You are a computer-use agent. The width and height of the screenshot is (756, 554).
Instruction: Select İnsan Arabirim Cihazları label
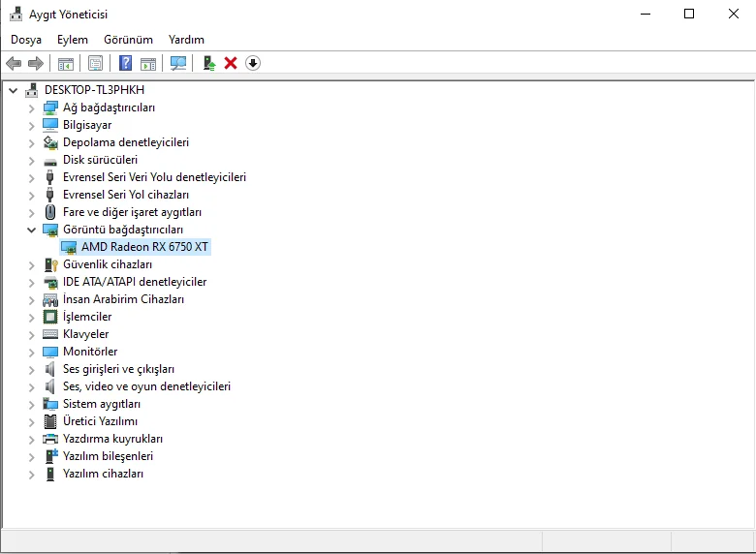123,299
